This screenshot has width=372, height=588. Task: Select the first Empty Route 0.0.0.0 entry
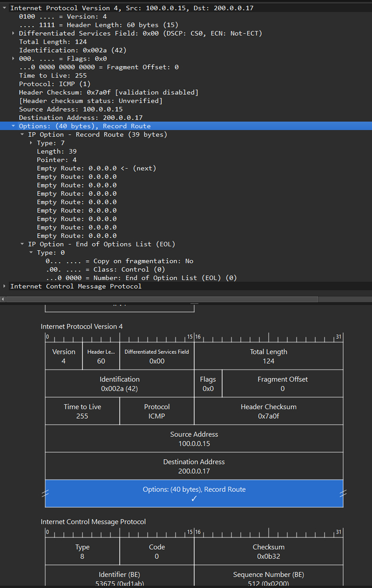tap(85, 168)
